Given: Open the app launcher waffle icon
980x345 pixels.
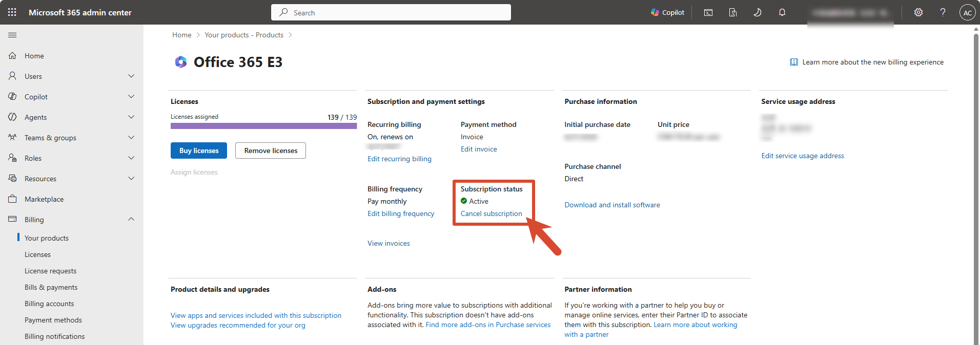Looking at the screenshot, I should coord(12,12).
